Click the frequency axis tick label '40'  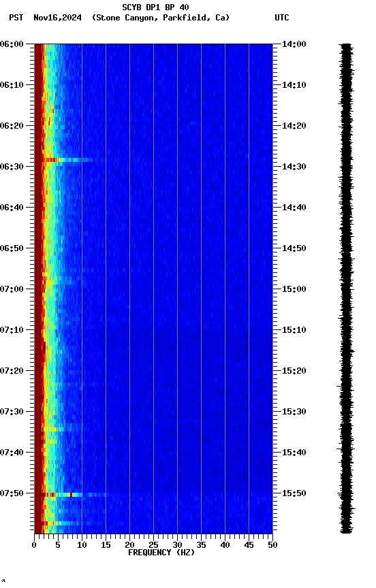(x=225, y=545)
